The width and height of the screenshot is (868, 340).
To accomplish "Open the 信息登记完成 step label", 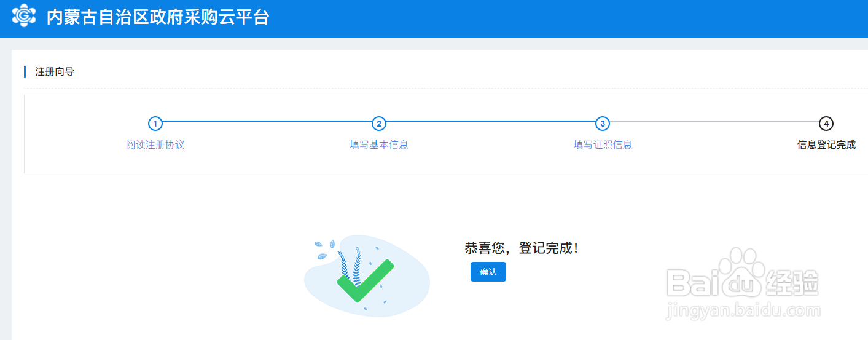I will pos(826,145).
